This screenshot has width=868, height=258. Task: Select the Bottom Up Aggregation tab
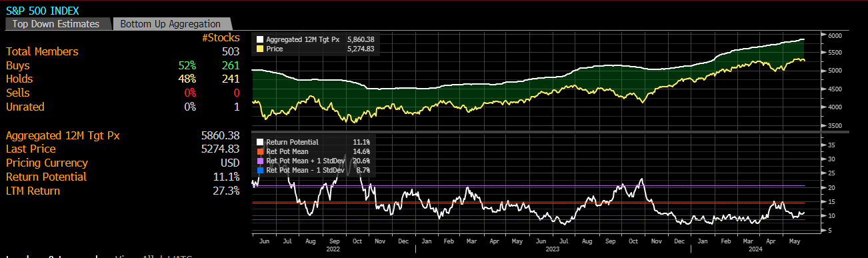coord(171,24)
